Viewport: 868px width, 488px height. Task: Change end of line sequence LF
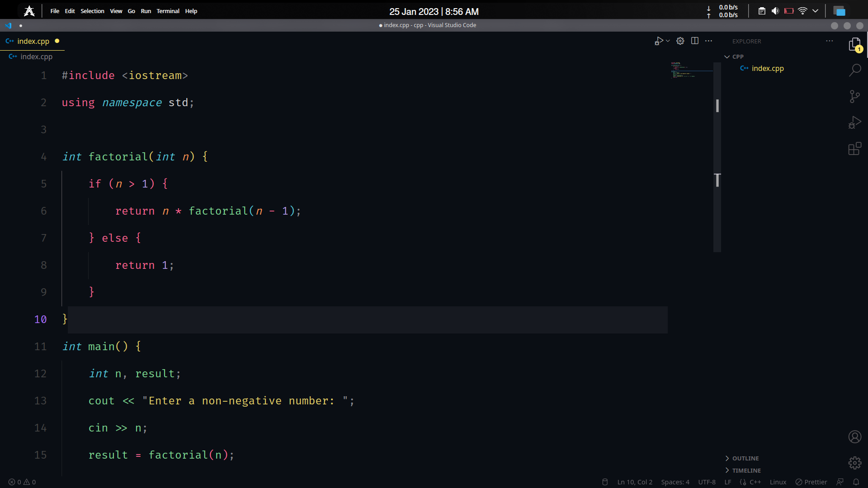point(728,482)
